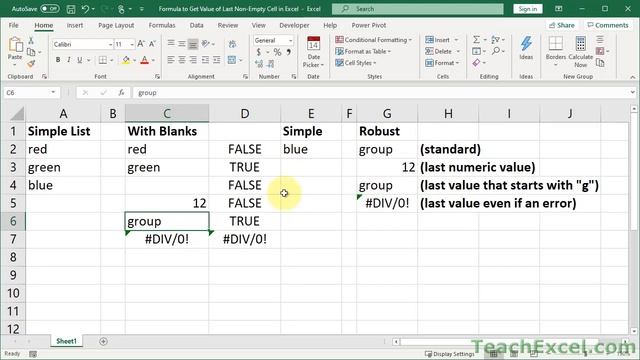Click Delete cells button

pos(442,51)
